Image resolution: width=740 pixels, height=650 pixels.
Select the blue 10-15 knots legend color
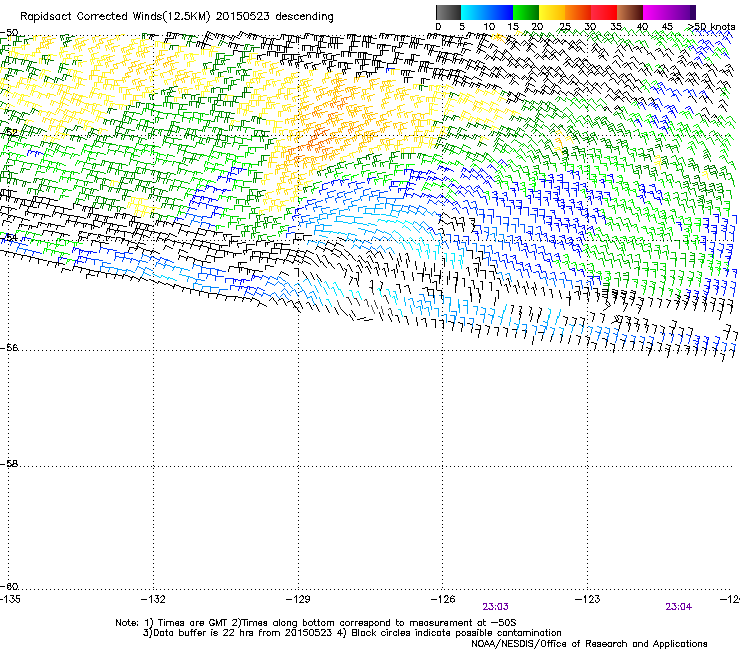500,12
